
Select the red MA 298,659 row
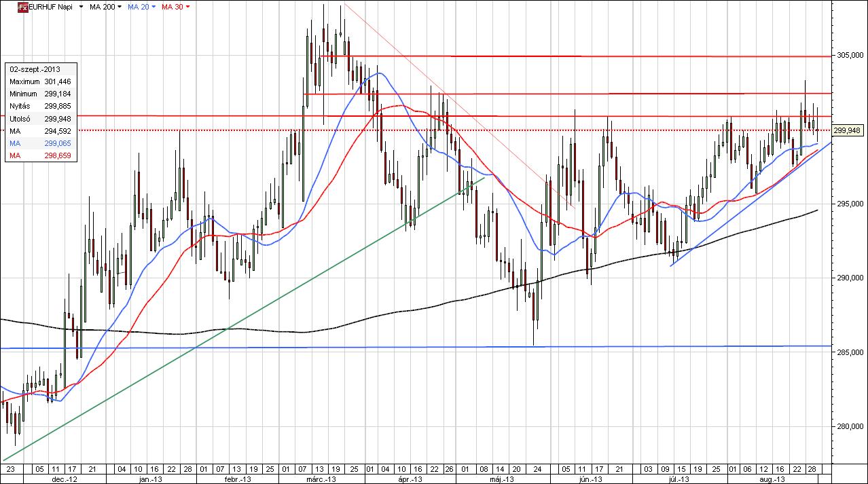(40, 156)
